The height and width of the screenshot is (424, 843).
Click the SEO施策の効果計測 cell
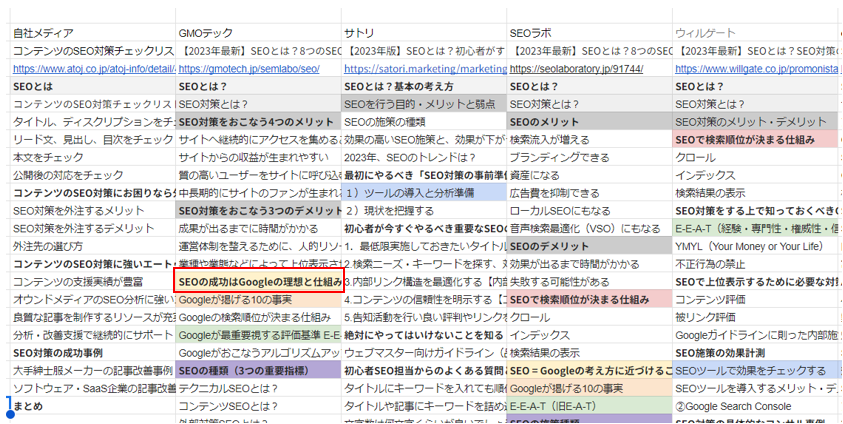(755, 353)
